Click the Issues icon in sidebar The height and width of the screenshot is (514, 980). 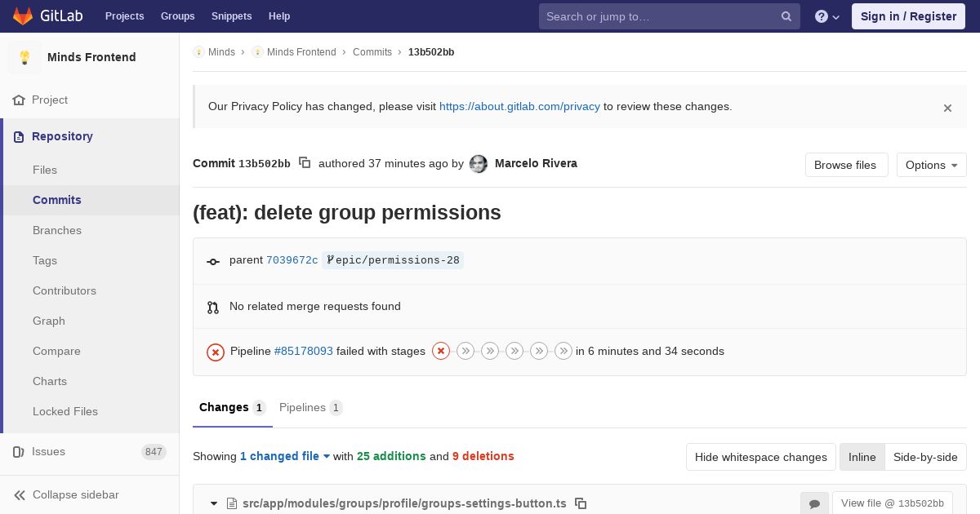tap(19, 451)
